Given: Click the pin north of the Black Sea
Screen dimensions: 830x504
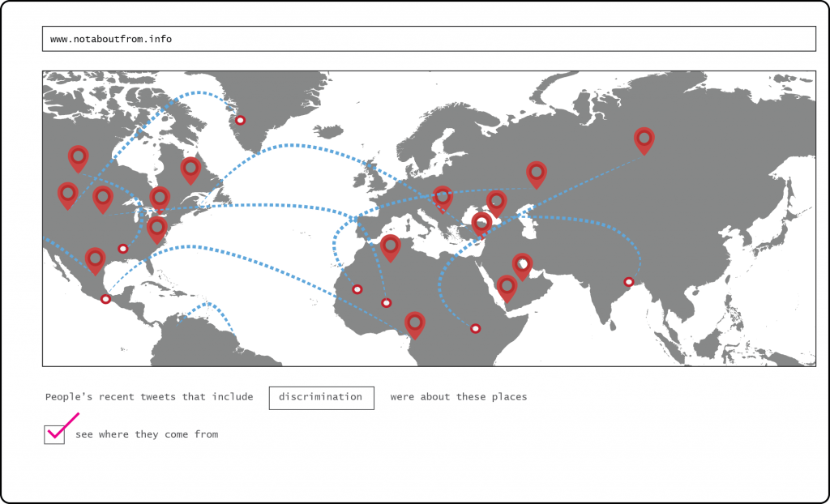Looking at the screenshot, I should 497,203.
